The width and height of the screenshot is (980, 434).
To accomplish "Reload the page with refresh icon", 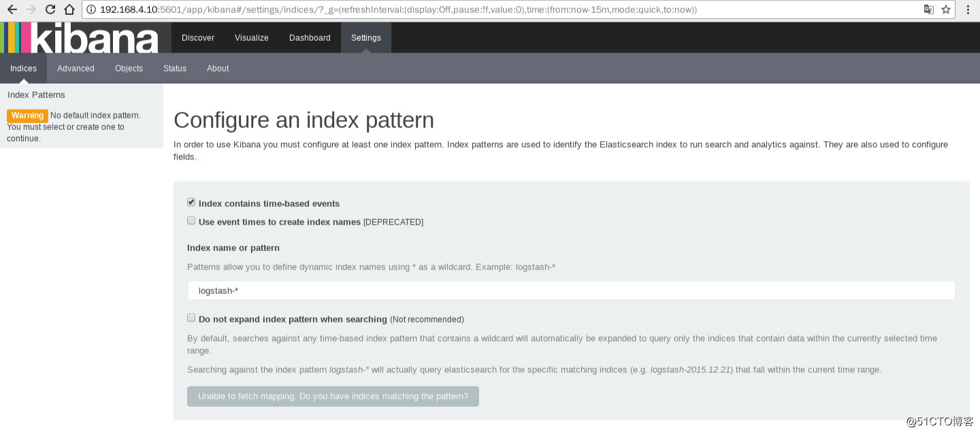I will (x=50, y=10).
